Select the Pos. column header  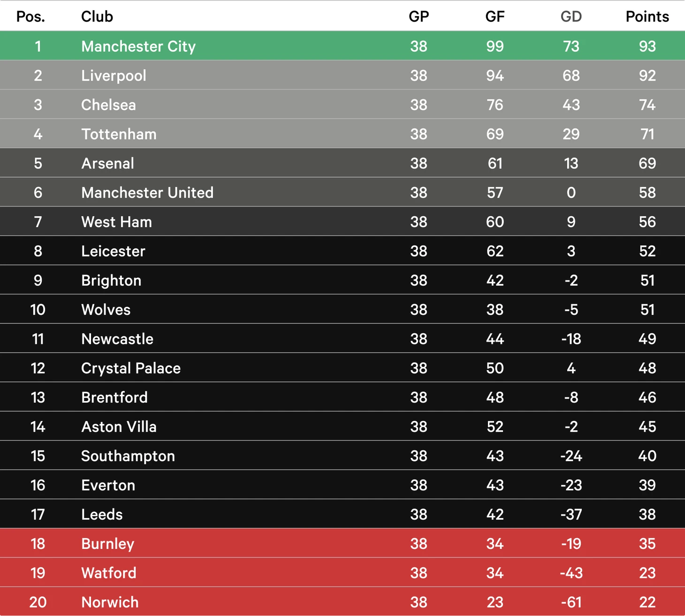(x=30, y=17)
